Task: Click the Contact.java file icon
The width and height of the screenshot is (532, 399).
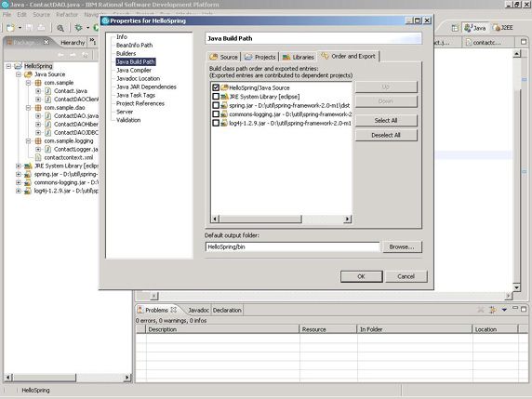Action: click(47, 91)
